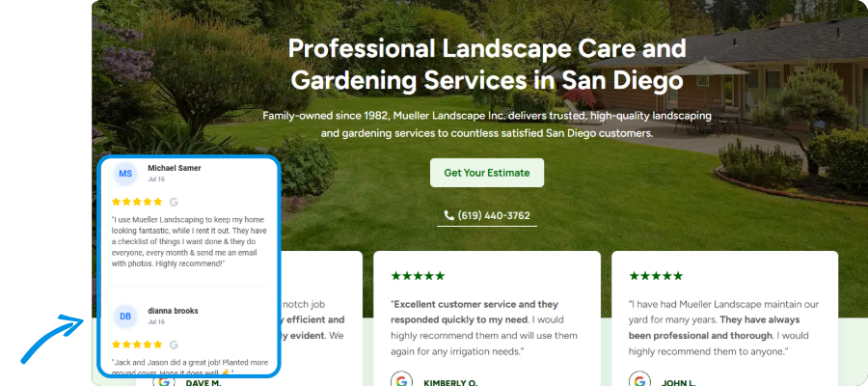The height and width of the screenshot is (386, 868).
Task: Call the (619) 440-3762 phone link
Action: pos(487,215)
